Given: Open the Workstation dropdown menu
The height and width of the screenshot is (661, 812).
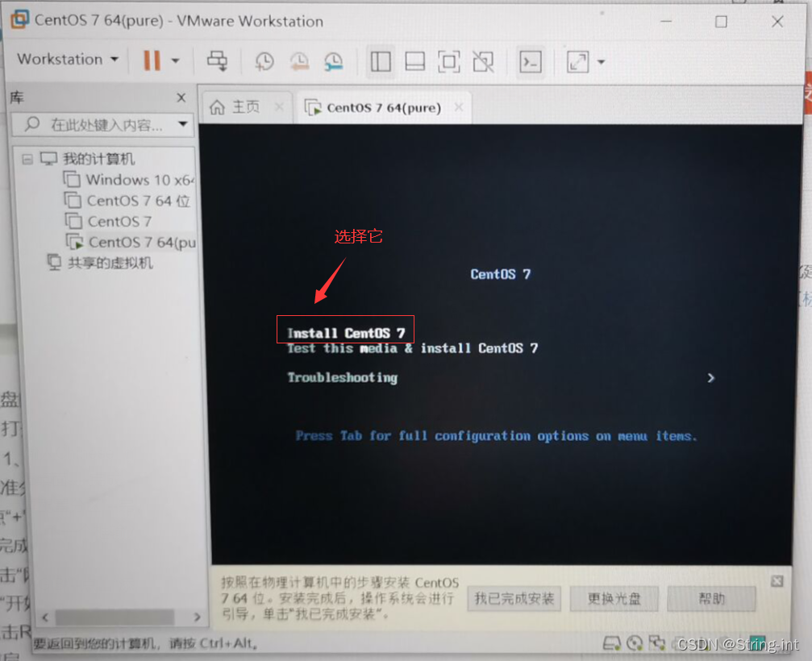Looking at the screenshot, I should click(68, 60).
